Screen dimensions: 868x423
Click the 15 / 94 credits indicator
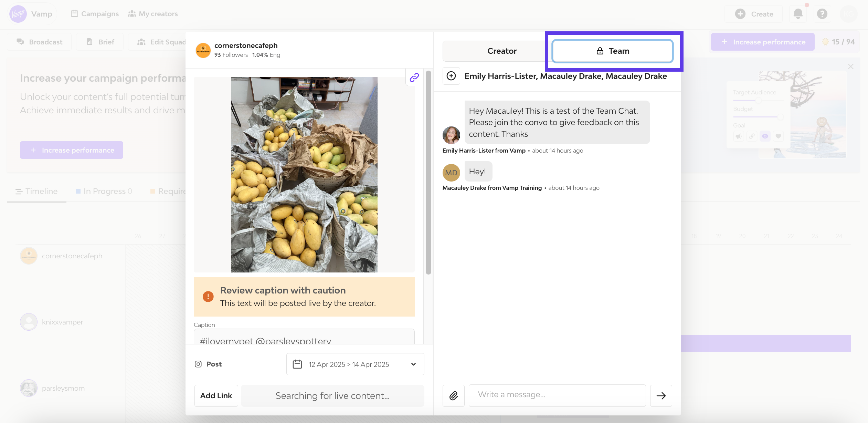tap(838, 42)
